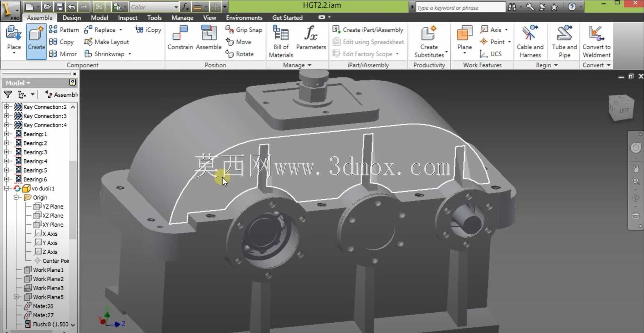The image size is (644, 333).
Task: Open the Environments tab
Action: point(244,17)
